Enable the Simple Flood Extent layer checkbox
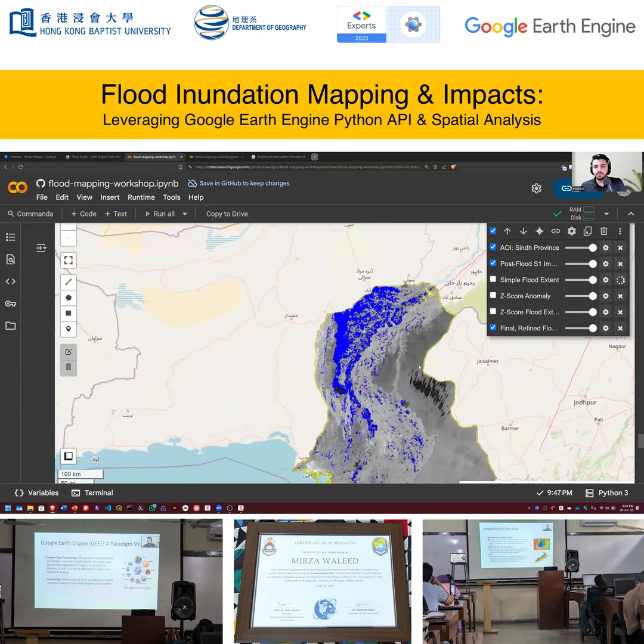The height and width of the screenshot is (644, 644). [493, 279]
